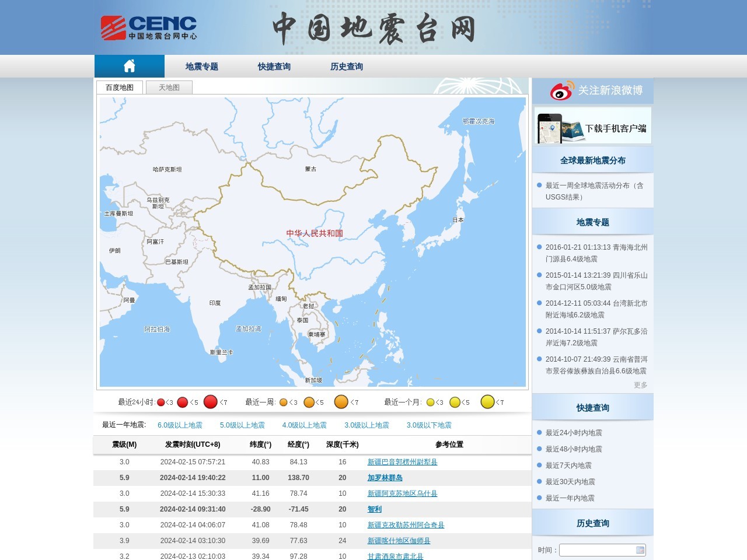This screenshot has width=747, height=560.
Task: Click the 最近一年内地震 query entry
Action: pyautogui.click(x=569, y=498)
